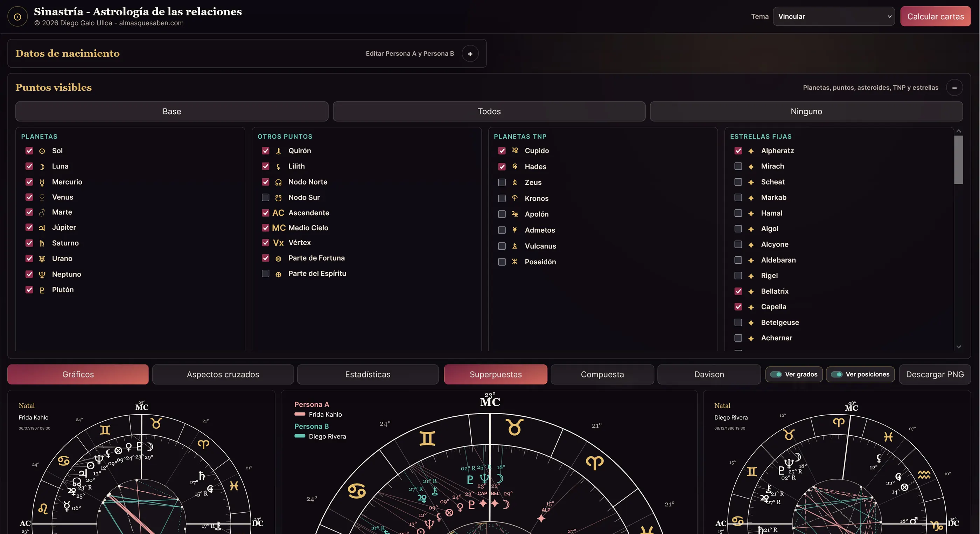Click the app sun logo icon
Screen dimensions: 980x534
click(x=17, y=17)
